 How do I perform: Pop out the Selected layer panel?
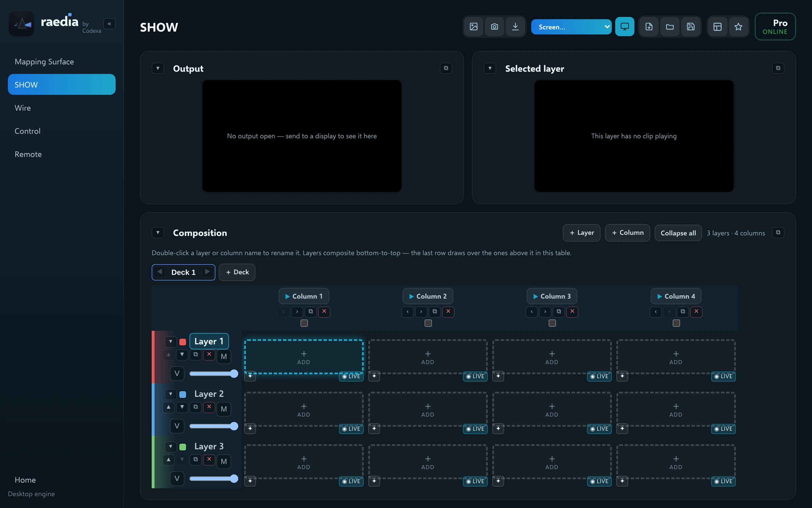pos(778,68)
